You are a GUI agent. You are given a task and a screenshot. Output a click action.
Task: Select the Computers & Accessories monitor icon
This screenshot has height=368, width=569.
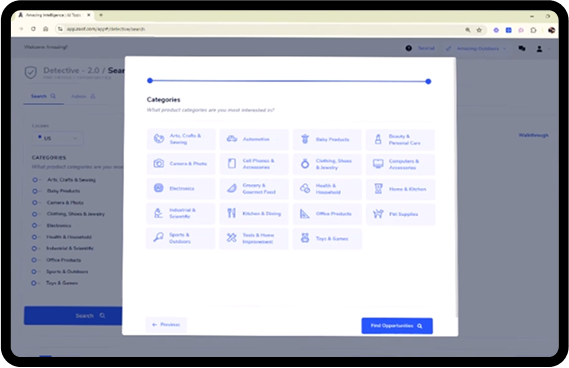(378, 164)
